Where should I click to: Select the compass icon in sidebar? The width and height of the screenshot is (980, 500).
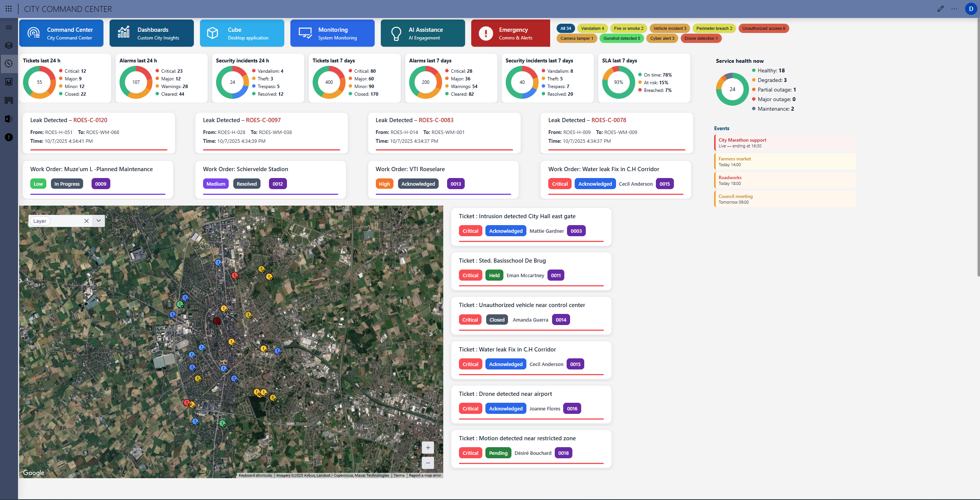pyautogui.click(x=9, y=64)
